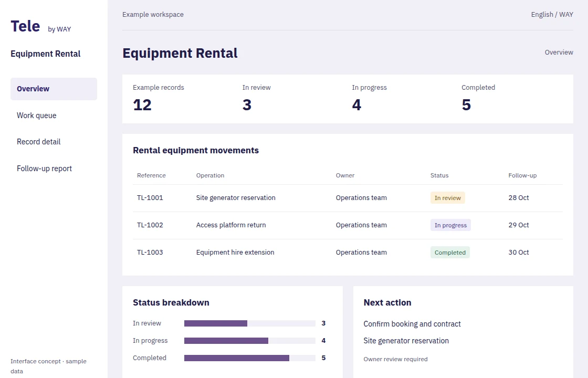Open English / WAY language selector

[552, 15]
